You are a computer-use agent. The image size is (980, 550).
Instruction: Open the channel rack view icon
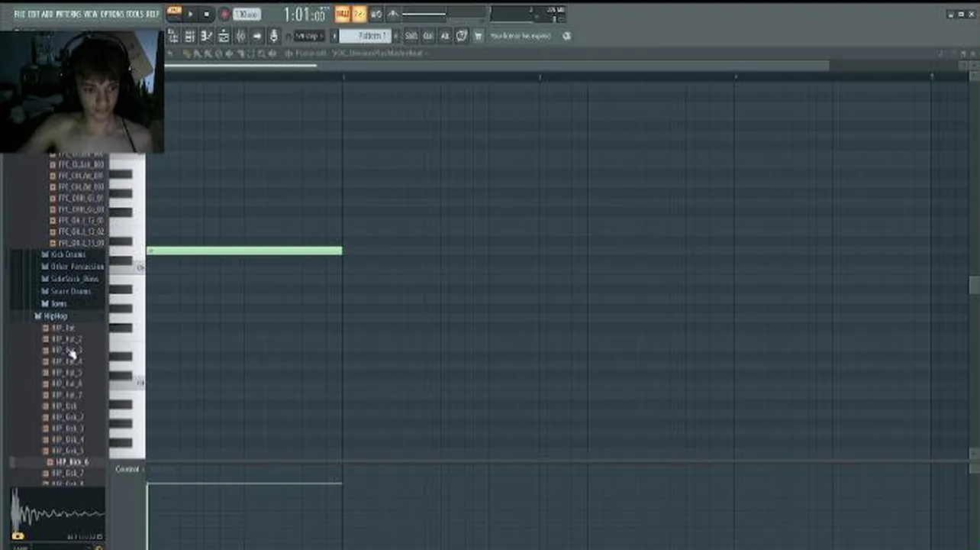(190, 36)
